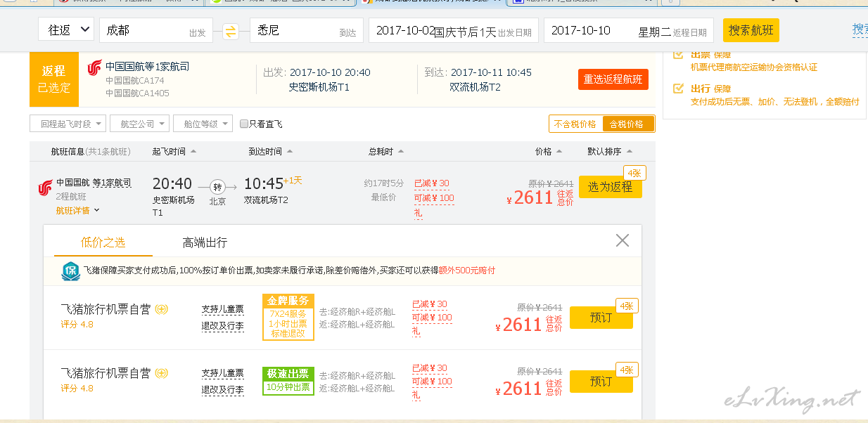Viewport: 868px width, 423px height.
Task: Click 预订 for the 极速出票 offer
Action: (x=601, y=382)
